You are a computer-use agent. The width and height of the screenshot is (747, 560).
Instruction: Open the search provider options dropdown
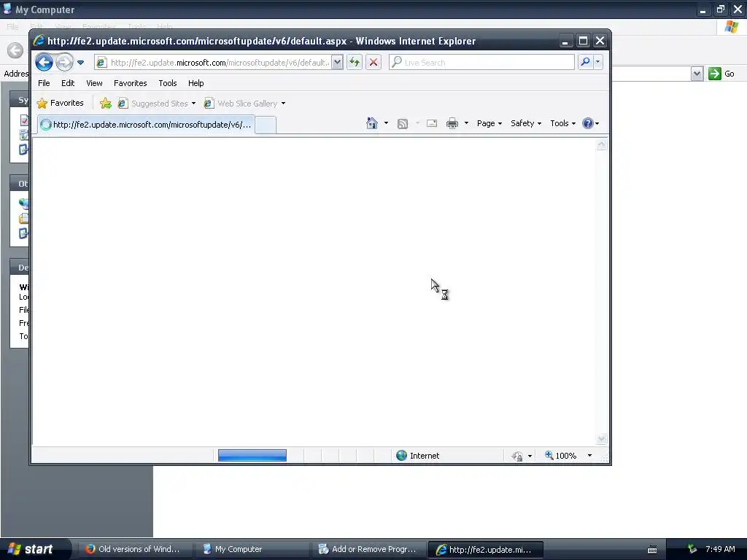(x=598, y=62)
